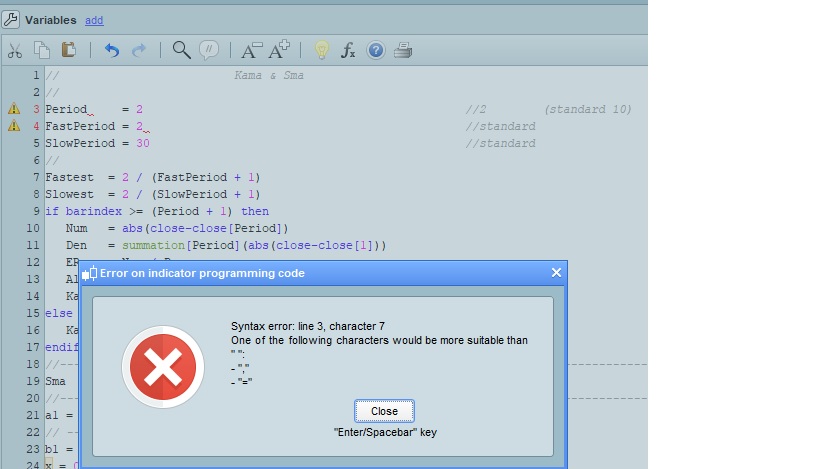The image size is (819, 469).
Task: Click the '(standard 10)' comment
Action: (x=588, y=109)
